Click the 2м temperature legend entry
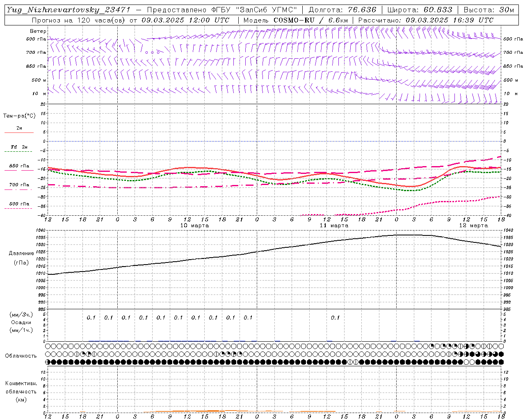Viewport: 525px width, 420px height. pos(19,128)
